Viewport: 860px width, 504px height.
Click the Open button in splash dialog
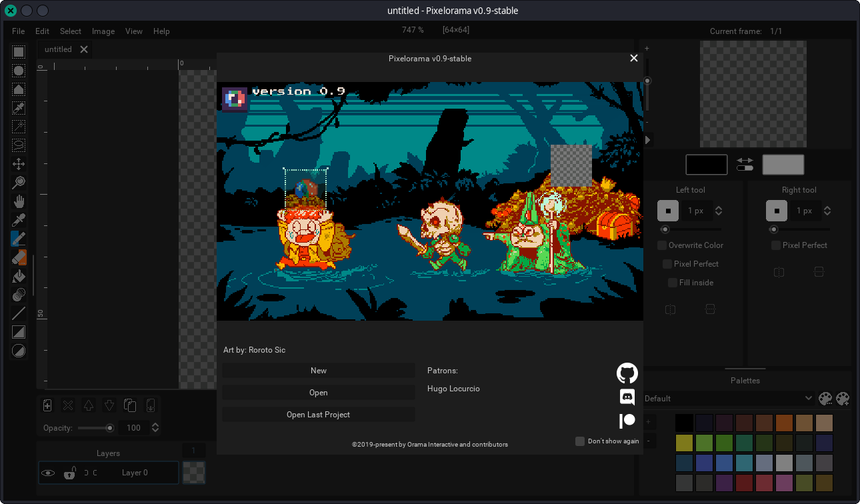coord(319,393)
